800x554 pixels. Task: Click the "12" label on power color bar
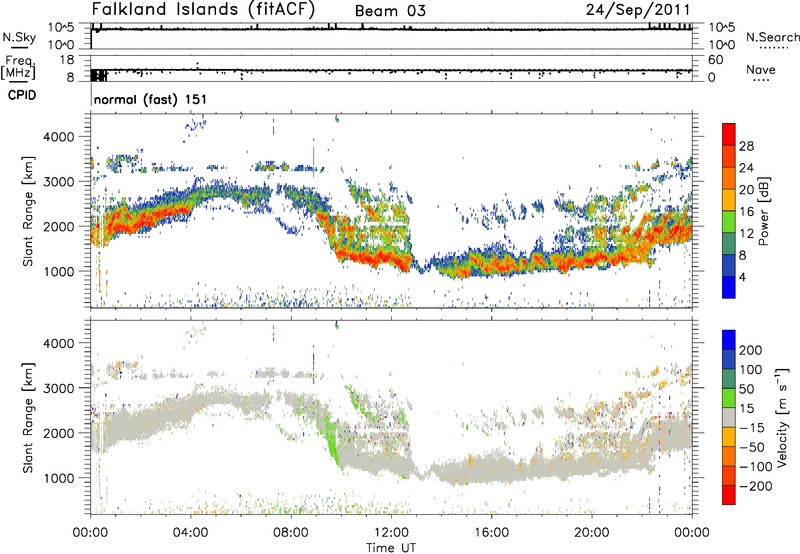[746, 234]
